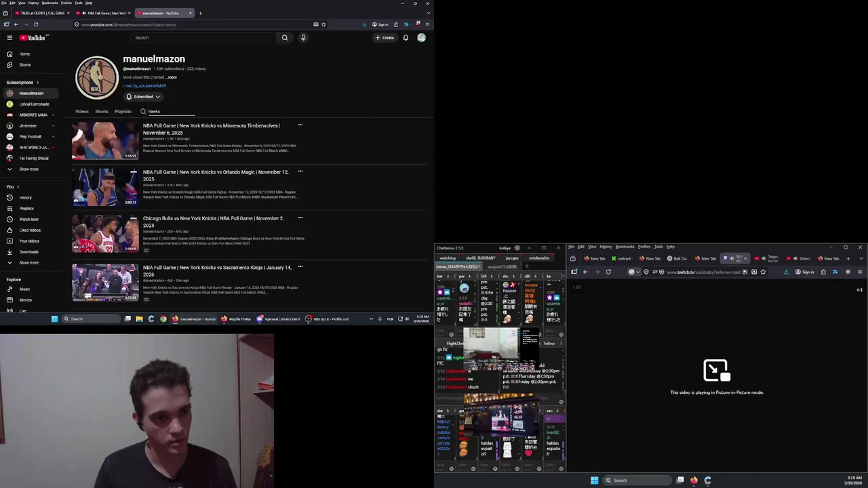
Task: Show hidden tray icons chevron in taskbar
Action: point(371,319)
